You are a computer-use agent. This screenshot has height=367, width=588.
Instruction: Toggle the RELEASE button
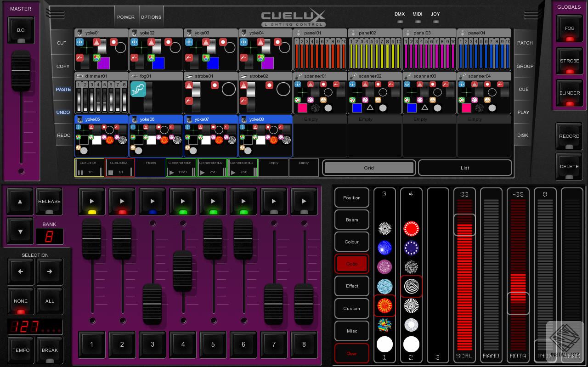(x=49, y=201)
